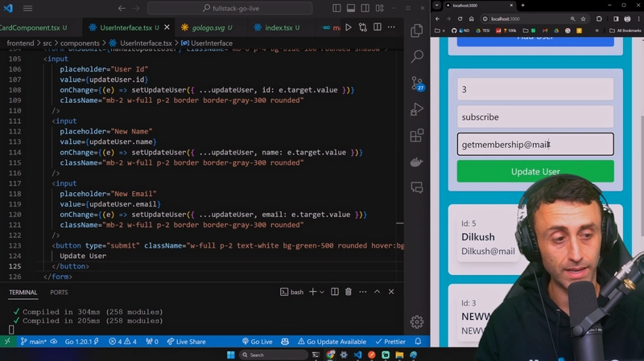Close the terminal panel
The image size is (644, 361).
pos(391,292)
